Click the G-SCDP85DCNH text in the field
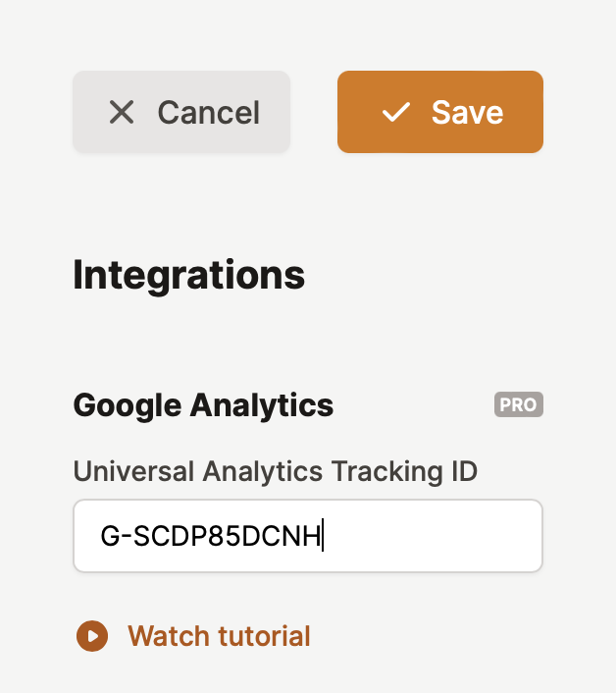 pyautogui.click(x=211, y=536)
